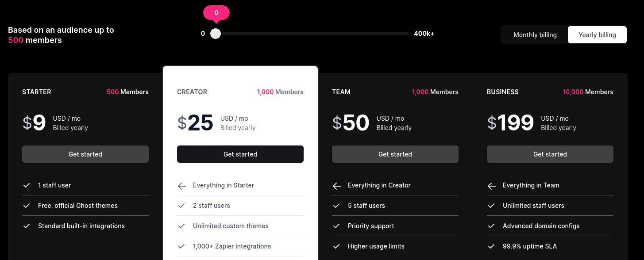Screen dimensions: 644x260
Task: Switch to Monthly billing
Action: click(535, 35)
